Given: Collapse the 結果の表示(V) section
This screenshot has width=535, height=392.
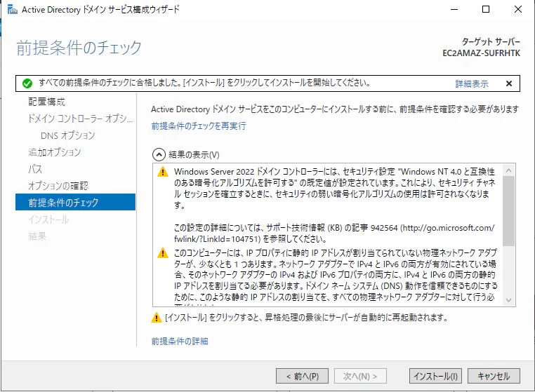Looking at the screenshot, I should (159, 155).
